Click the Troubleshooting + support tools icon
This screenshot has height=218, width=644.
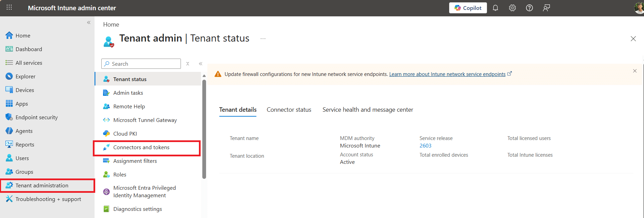(9, 199)
